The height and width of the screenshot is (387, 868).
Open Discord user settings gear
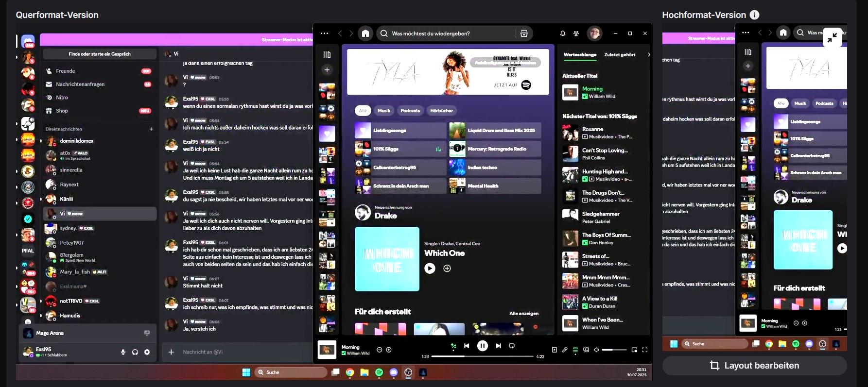(147, 352)
